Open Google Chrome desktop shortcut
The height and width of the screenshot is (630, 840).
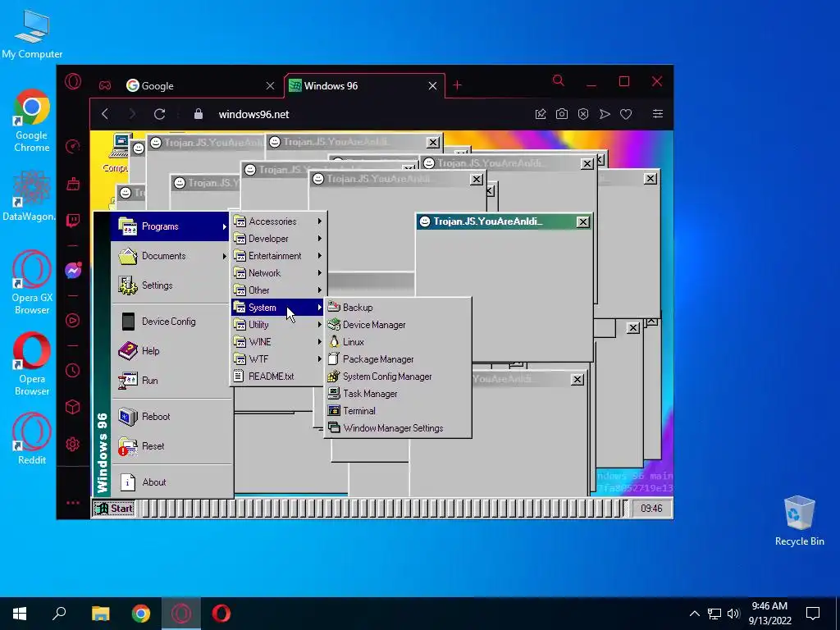tap(32, 121)
